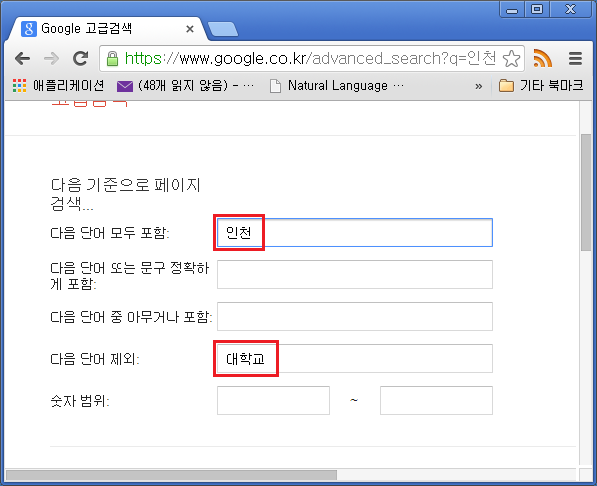597x486 pixels.
Task: Expand hidden bookmarks with the » chevron
Action: click(x=479, y=86)
